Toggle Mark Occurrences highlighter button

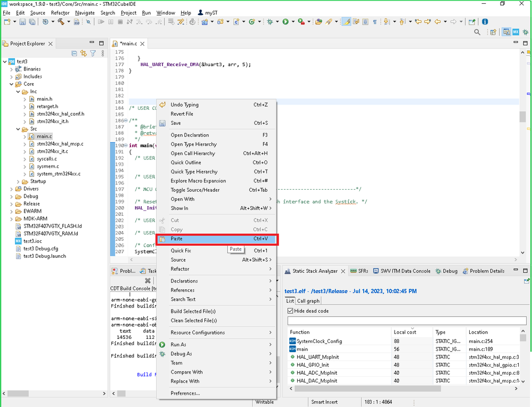coord(346,22)
